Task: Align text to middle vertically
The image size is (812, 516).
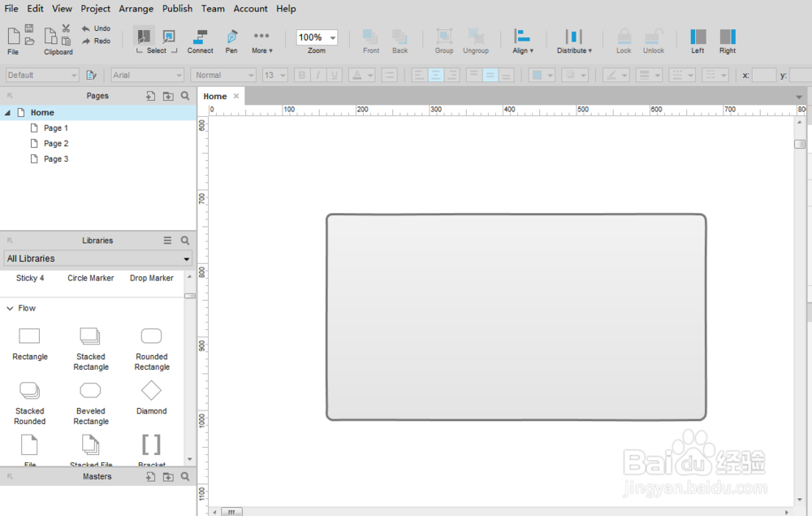Action: 490,75
